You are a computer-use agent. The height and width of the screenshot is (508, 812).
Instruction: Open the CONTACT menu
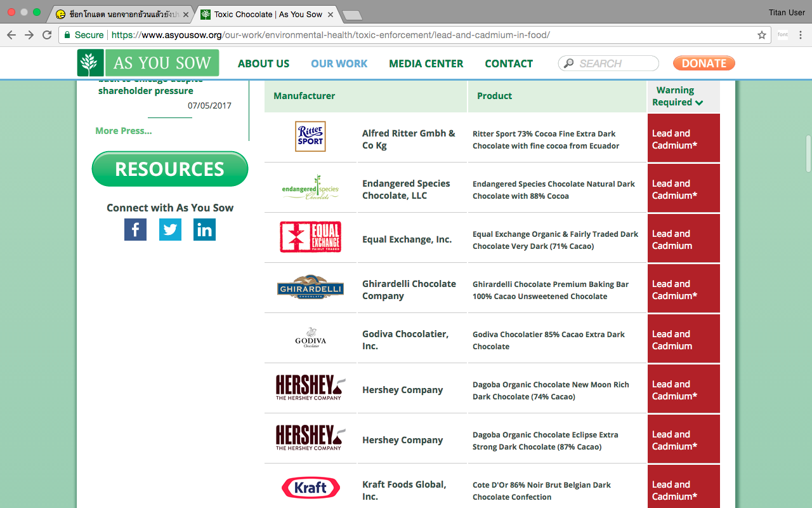tap(509, 63)
